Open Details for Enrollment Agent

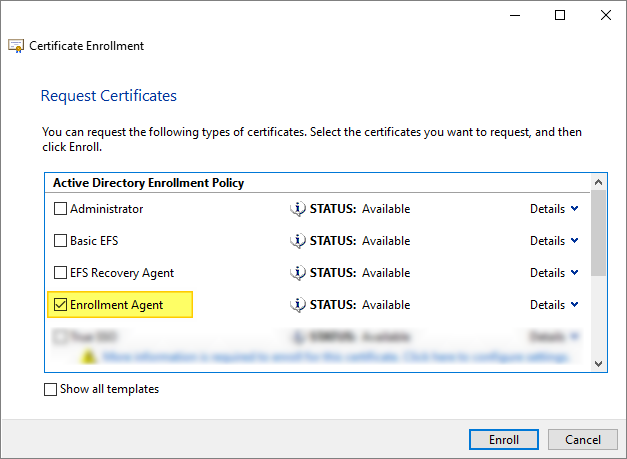554,305
